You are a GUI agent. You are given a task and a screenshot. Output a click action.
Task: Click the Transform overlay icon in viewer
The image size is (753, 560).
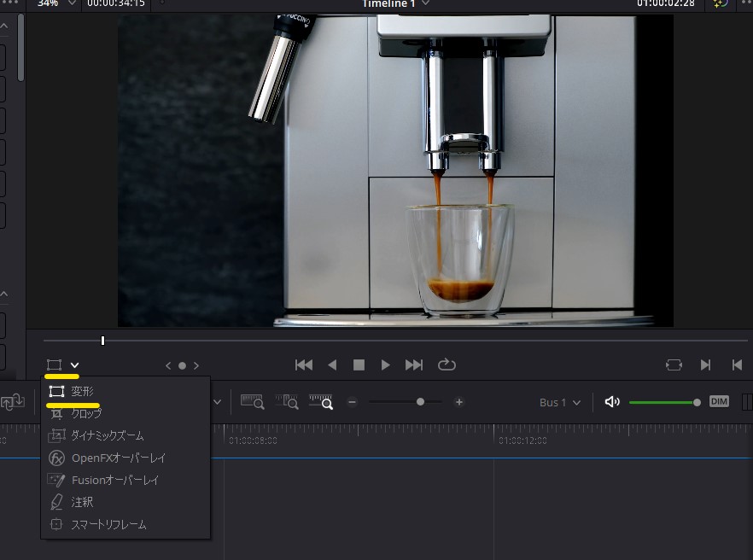click(55, 365)
